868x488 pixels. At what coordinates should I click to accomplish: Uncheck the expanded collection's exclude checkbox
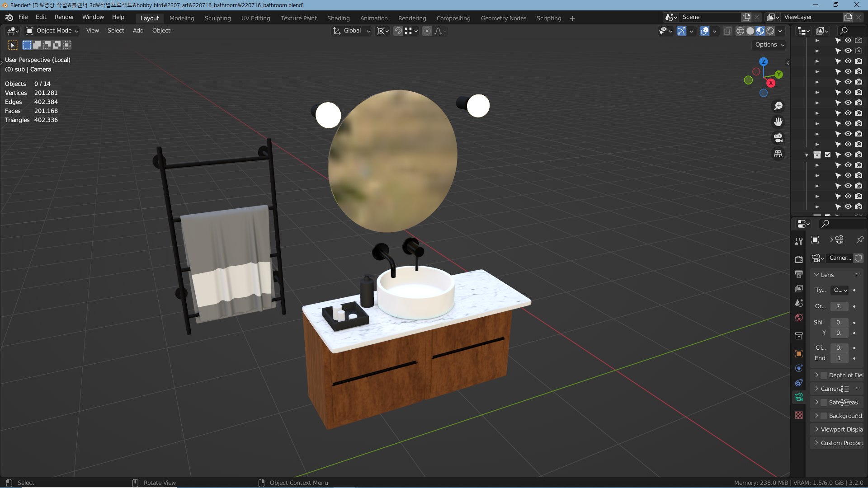(828, 155)
